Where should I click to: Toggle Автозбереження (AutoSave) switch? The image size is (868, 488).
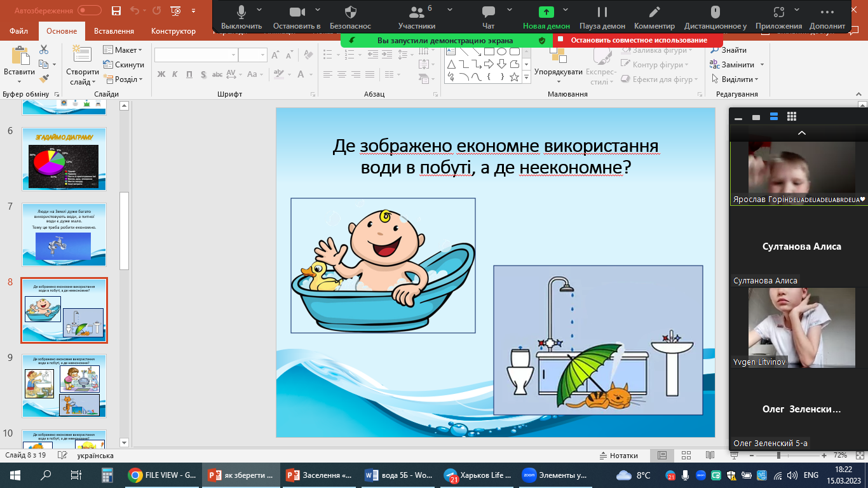click(90, 10)
